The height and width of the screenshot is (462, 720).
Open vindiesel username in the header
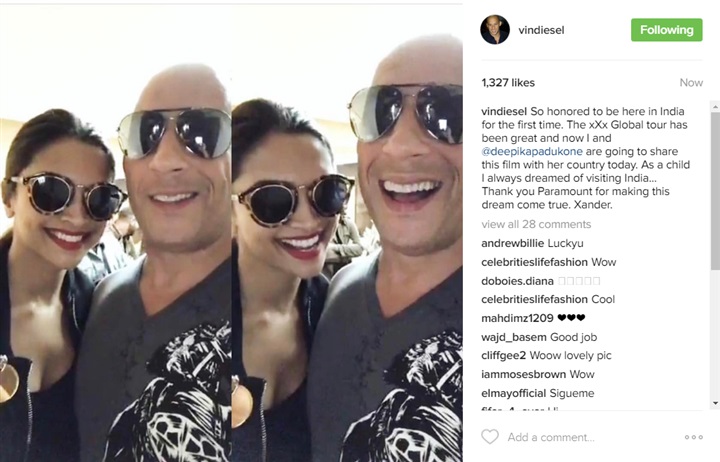541,30
